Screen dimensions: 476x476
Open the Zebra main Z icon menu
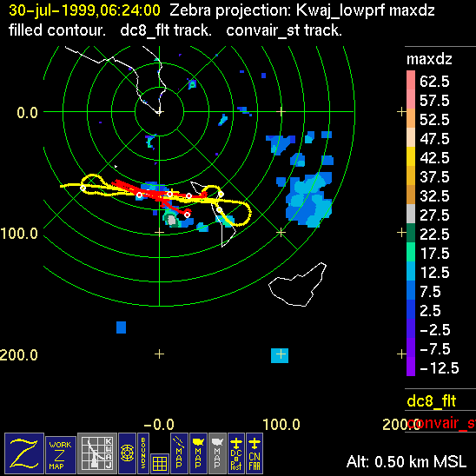24,453
